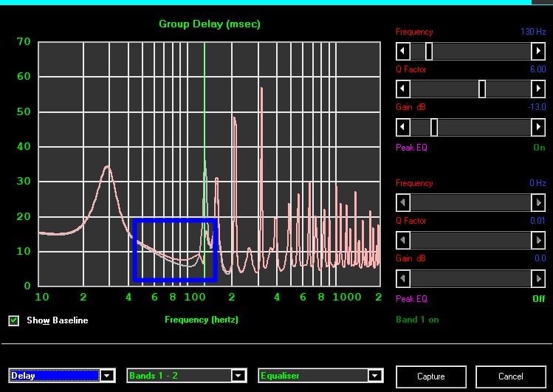Click the band 2 Q Factor slider track
Image resolution: width=553 pixels, height=392 pixels.
click(x=470, y=241)
